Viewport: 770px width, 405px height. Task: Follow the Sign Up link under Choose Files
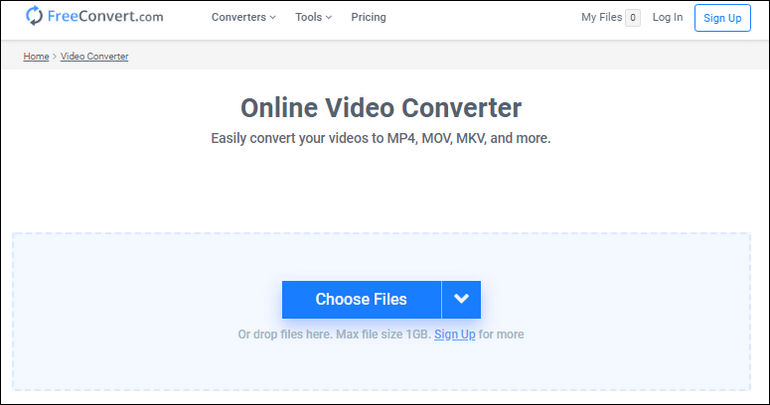click(455, 334)
